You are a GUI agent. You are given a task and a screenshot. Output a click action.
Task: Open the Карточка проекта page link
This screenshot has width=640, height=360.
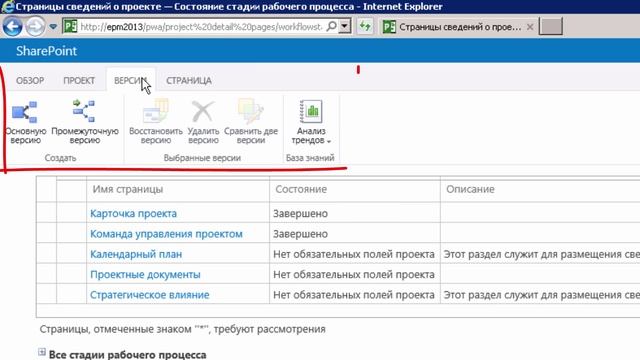point(133,213)
